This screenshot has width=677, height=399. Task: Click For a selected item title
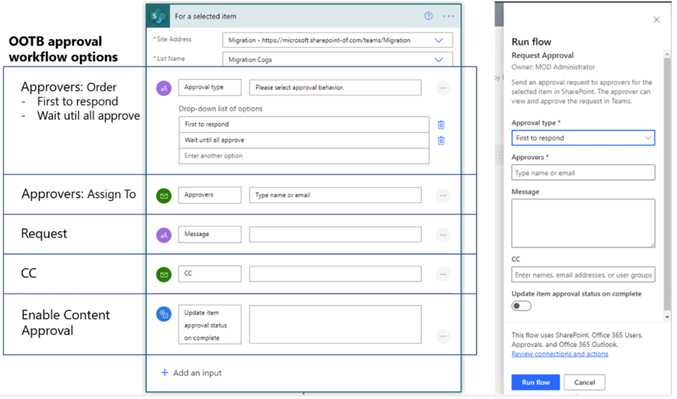[x=206, y=16]
